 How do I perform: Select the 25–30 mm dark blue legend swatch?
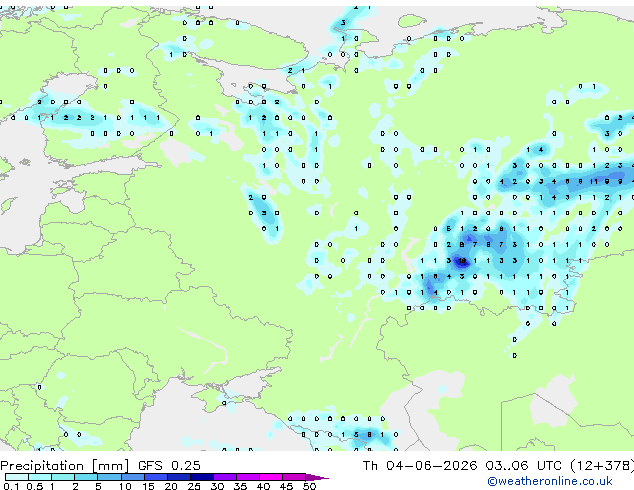point(202,477)
